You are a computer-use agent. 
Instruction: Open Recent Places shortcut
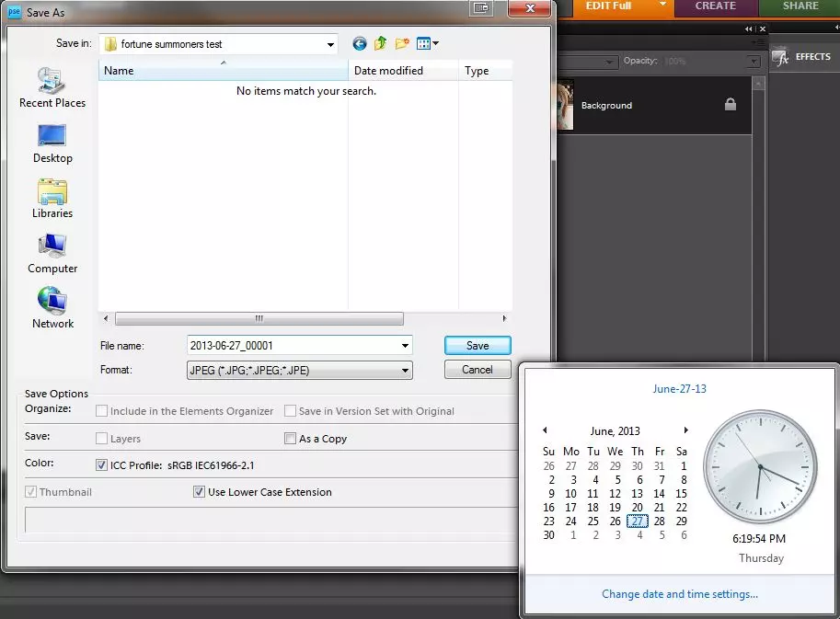click(x=52, y=87)
